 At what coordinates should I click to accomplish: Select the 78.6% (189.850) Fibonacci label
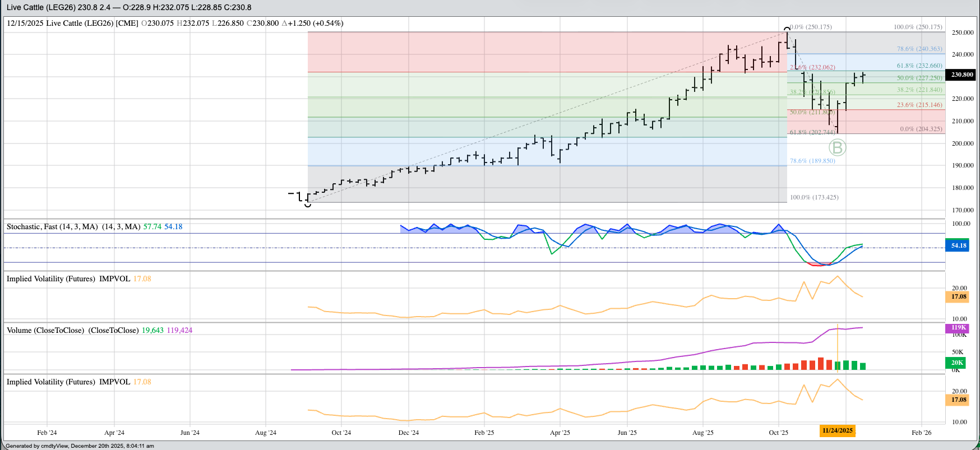(x=812, y=161)
